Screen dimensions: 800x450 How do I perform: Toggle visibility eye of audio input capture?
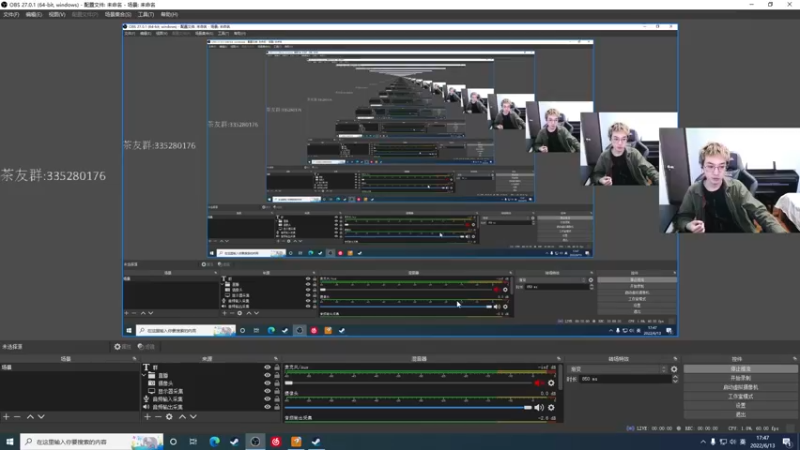tap(267, 399)
